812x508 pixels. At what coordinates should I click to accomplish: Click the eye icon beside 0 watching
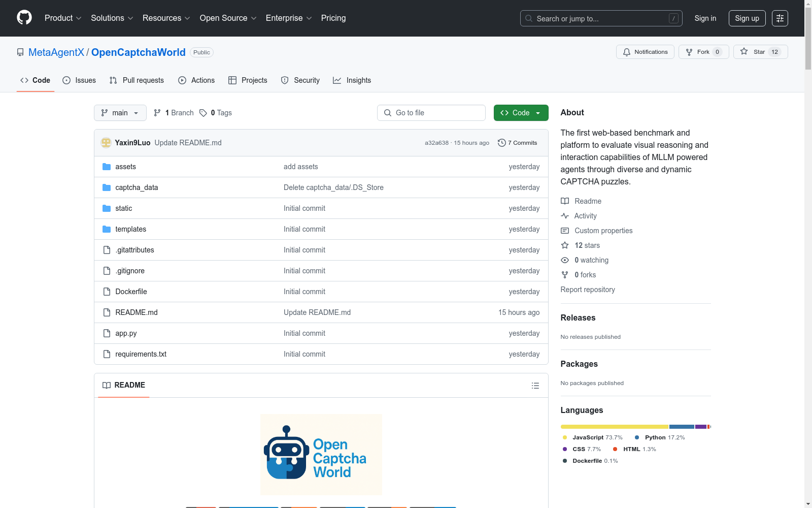[565, 260]
